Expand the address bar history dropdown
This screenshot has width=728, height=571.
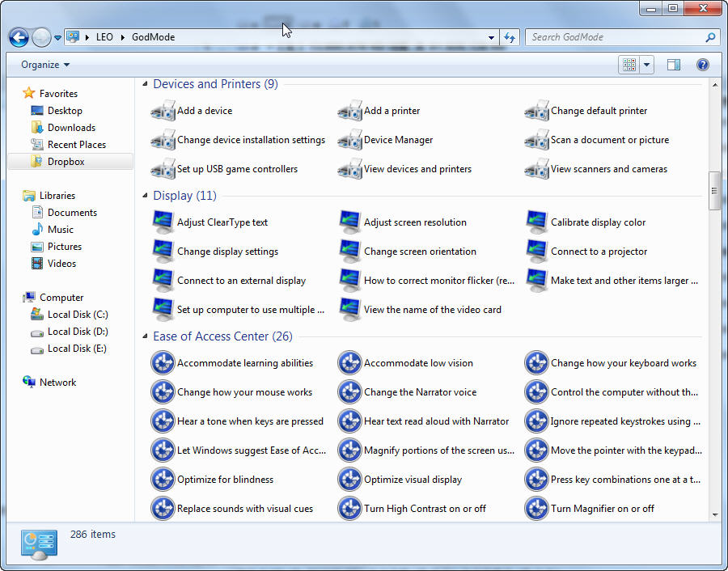[491, 37]
